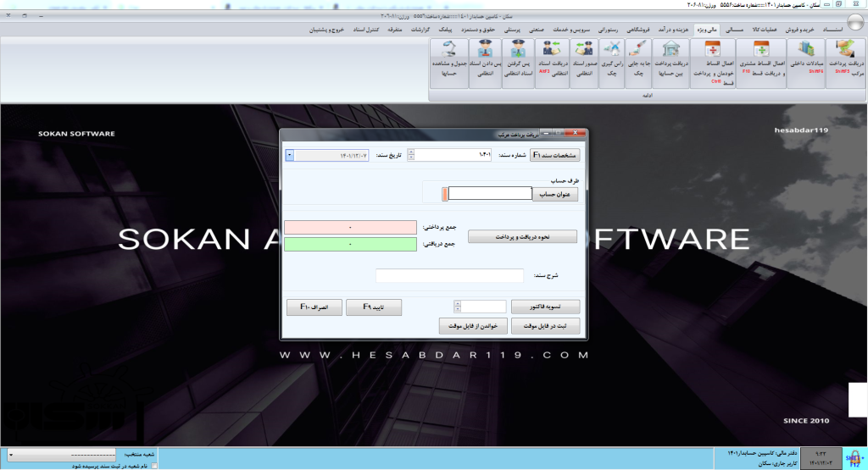Open اعمال اقساط خودمان و پرداخت قسط

[x=713, y=63]
